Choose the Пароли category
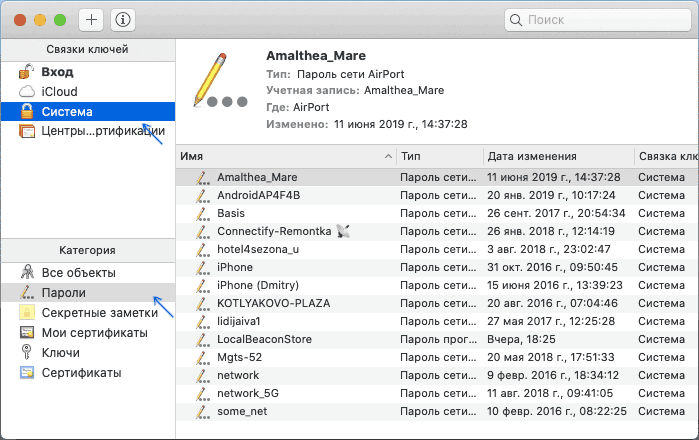699x440 pixels. click(88, 292)
